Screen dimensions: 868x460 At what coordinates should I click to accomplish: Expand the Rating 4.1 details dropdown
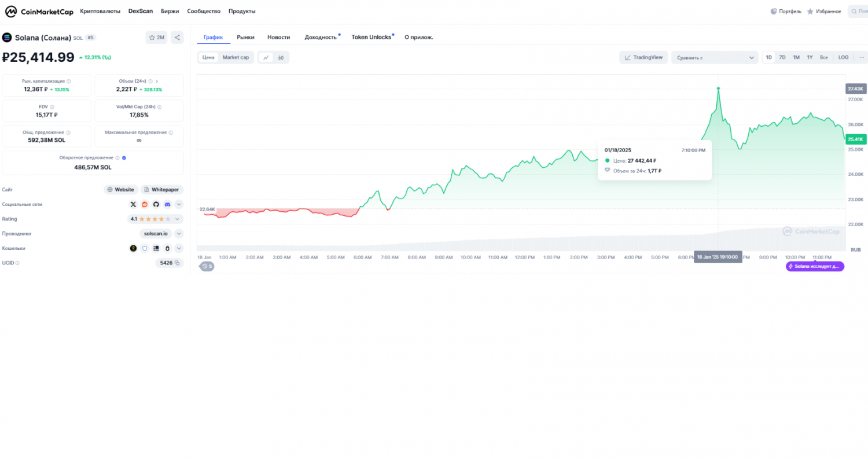(179, 219)
